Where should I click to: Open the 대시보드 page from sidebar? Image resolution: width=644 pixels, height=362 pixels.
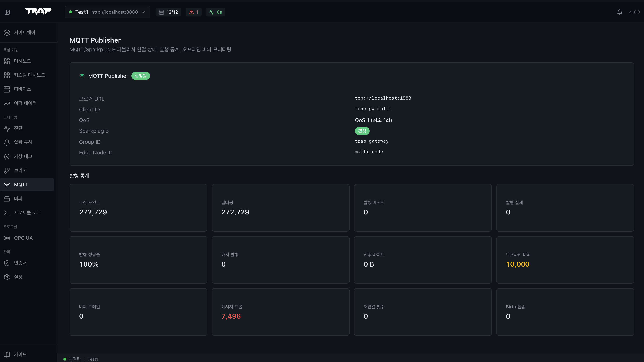coord(22,61)
